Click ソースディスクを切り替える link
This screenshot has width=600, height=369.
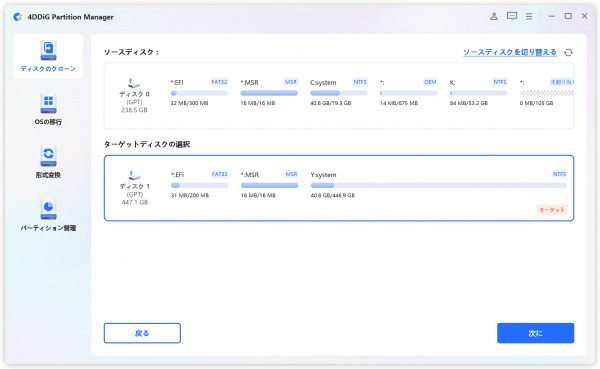click(510, 52)
